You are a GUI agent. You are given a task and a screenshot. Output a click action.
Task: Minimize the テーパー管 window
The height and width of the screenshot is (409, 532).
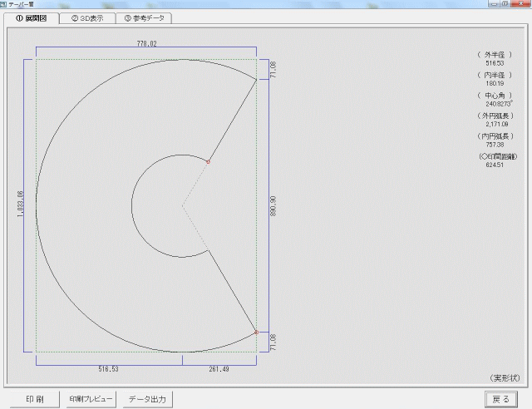[x=494, y=3]
